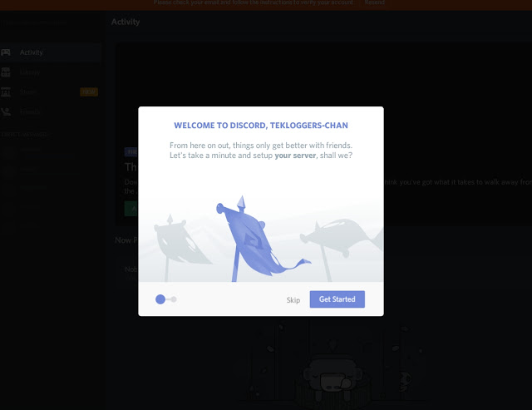Image resolution: width=532 pixels, height=410 pixels.
Task: Click the first step progress dot
Action: tap(160, 299)
